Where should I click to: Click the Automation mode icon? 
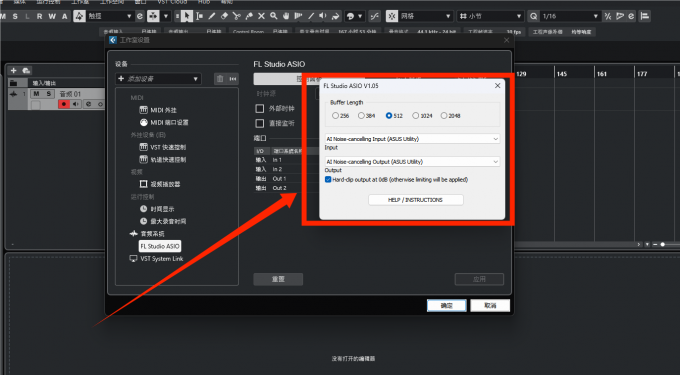coord(79,16)
